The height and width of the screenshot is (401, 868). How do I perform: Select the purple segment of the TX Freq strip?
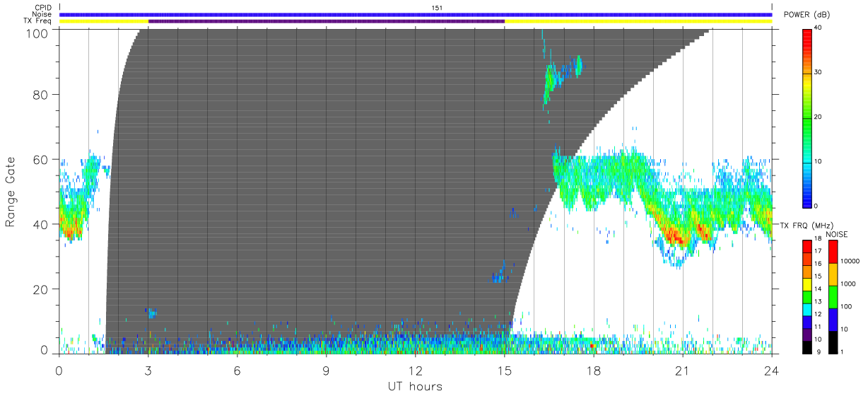(327, 21)
